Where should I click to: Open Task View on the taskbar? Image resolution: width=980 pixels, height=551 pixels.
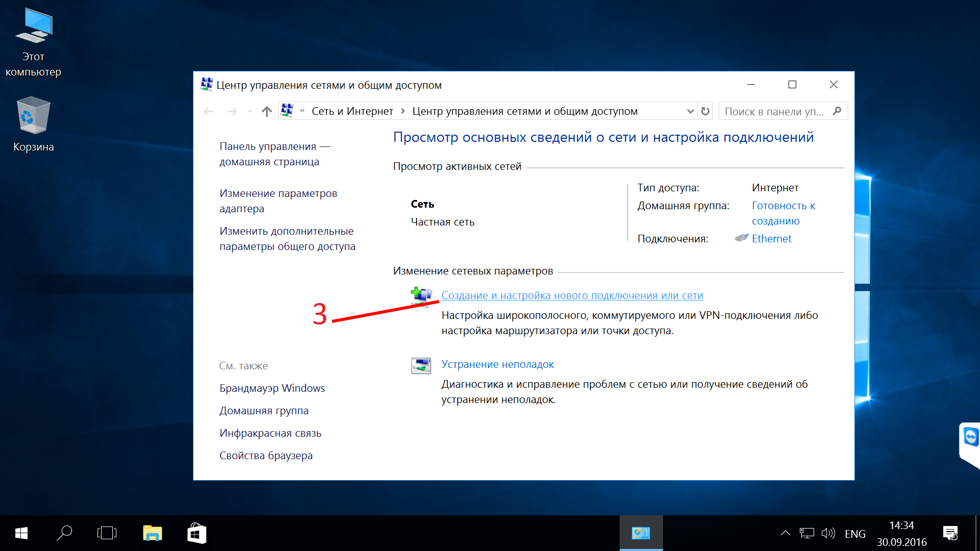click(x=107, y=533)
